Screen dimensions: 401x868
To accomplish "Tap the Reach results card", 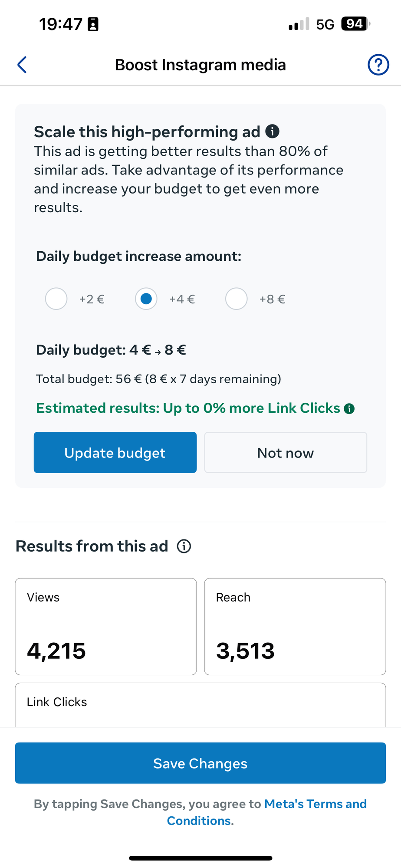I will [x=295, y=626].
